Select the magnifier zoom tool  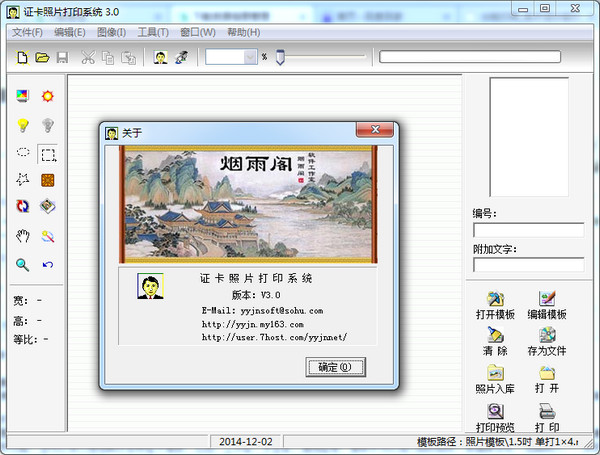point(22,264)
